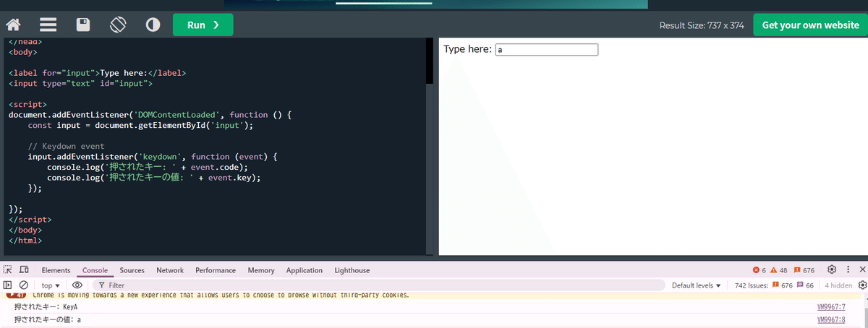Open the 66 info issues badge
868x328 pixels.
(805, 285)
